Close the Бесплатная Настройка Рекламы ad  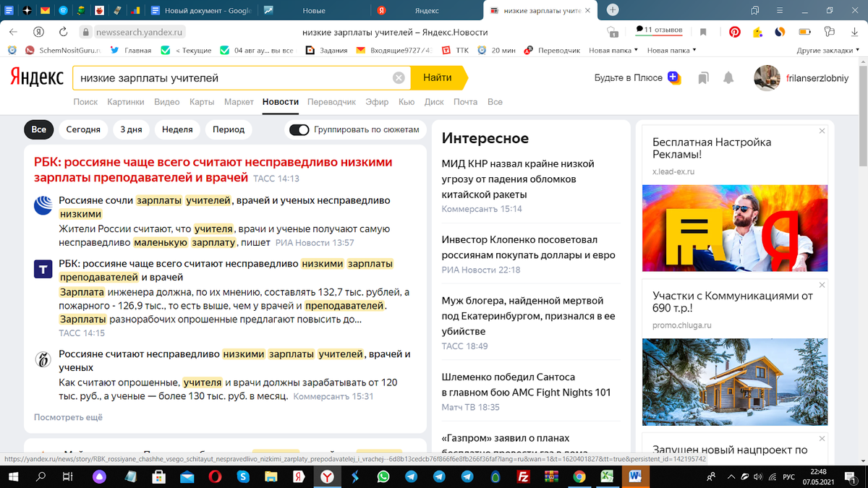pos(822,131)
